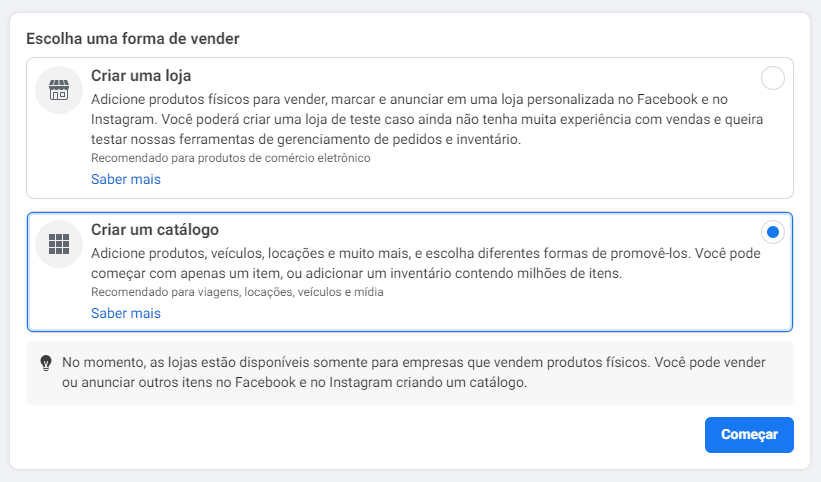Click the grid icon for Criar um catálogo
The width and height of the screenshot is (821, 482).
(x=59, y=244)
